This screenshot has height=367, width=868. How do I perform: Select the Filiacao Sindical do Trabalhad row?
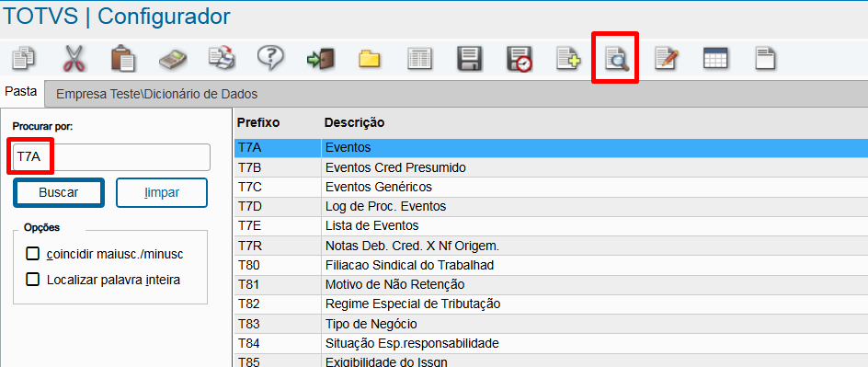click(x=551, y=265)
